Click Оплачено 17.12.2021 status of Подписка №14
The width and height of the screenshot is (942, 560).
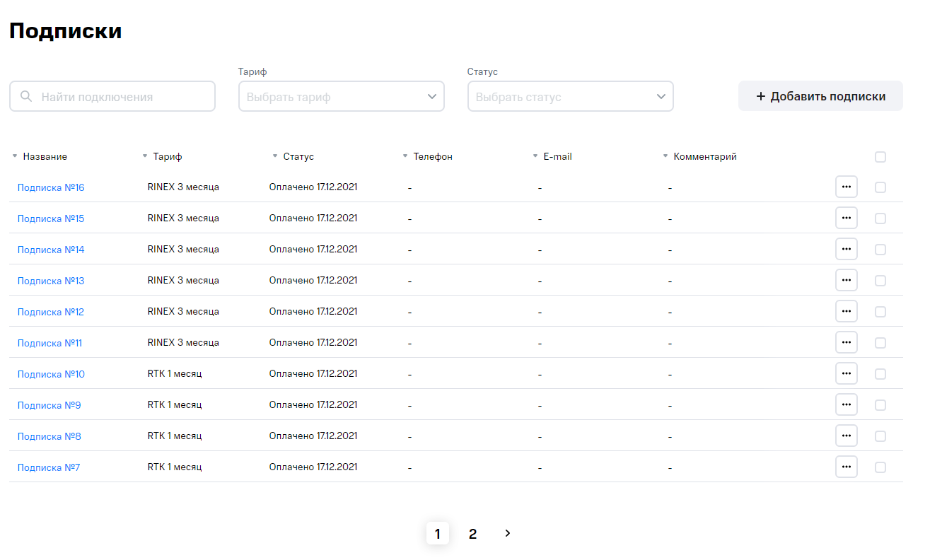click(313, 250)
